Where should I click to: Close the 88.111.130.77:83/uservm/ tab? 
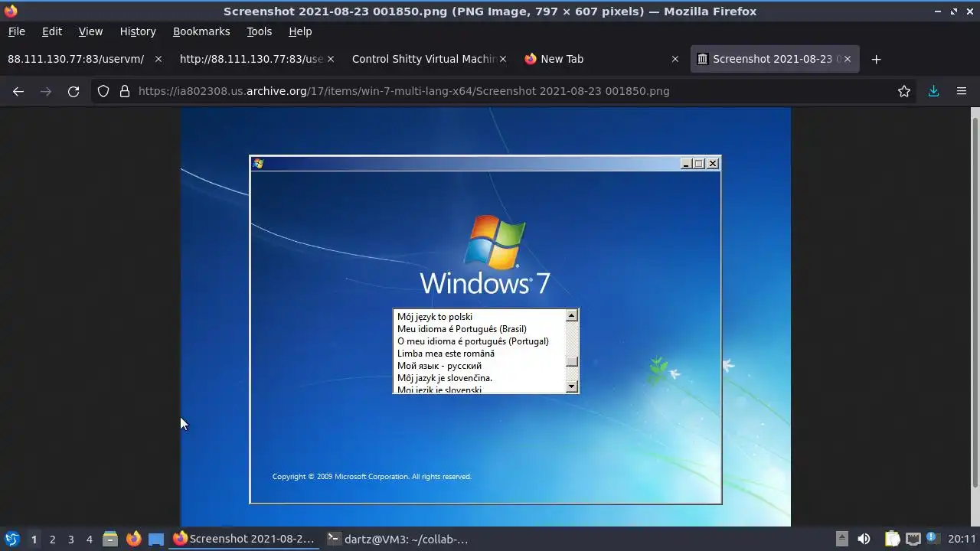pos(158,59)
